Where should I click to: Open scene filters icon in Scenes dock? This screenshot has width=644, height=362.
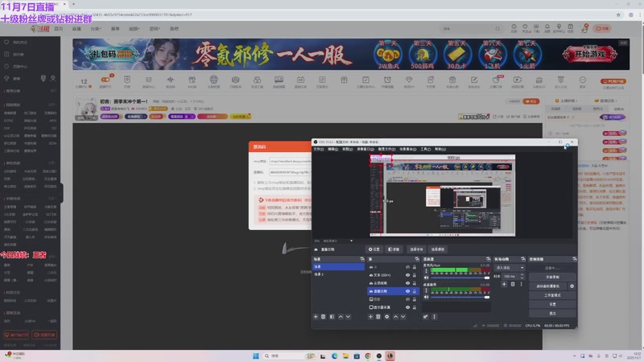pos(332,317)
